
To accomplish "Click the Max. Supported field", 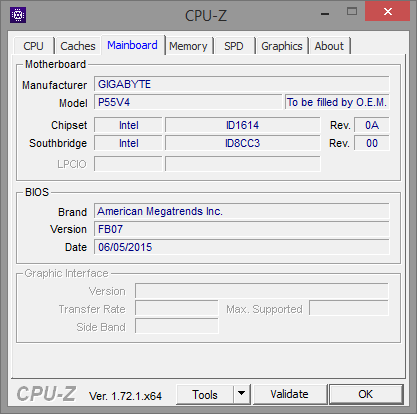I will click(x=349, y=308).
